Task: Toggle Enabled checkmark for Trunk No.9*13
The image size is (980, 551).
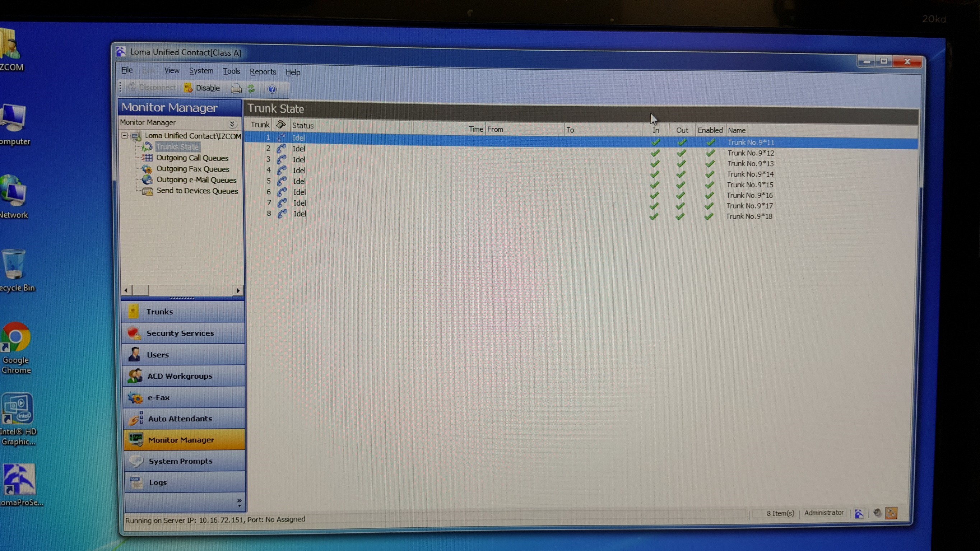Action: click(710, 164)
